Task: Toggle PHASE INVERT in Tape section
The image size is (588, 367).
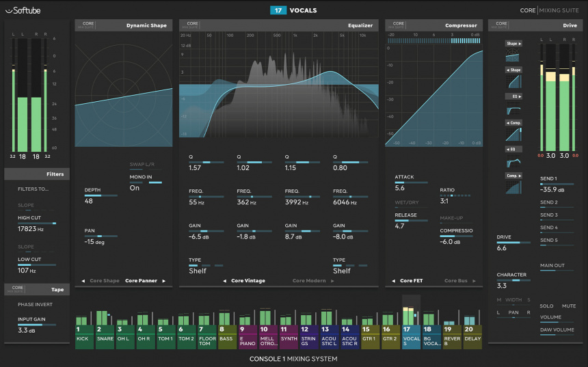Action: 37,304
